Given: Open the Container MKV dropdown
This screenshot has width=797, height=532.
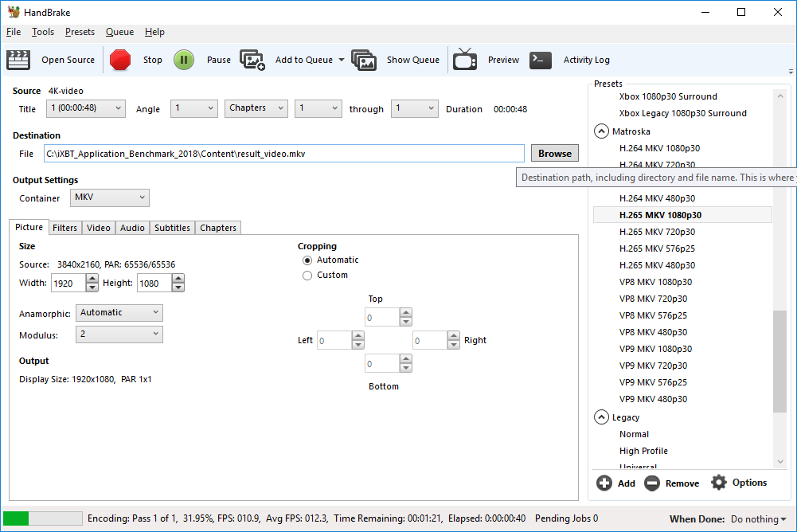Looking at the screenshot, I should coord(110,198).
